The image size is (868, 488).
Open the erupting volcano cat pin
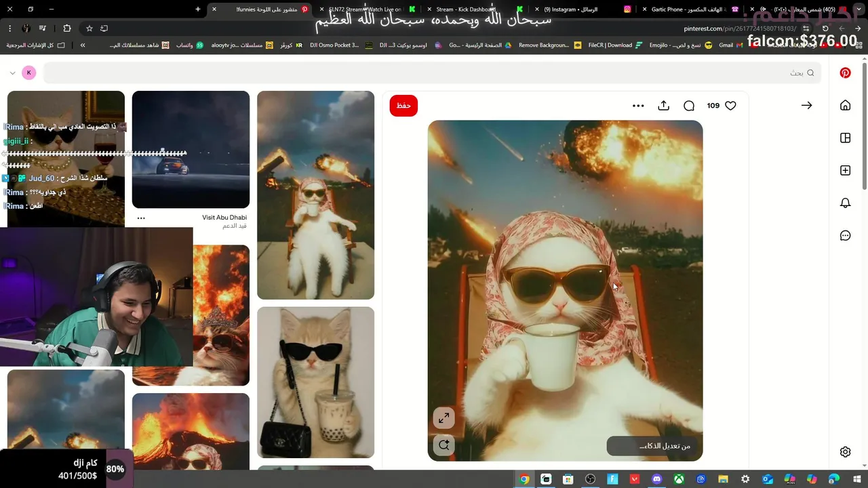click(191, 431)
